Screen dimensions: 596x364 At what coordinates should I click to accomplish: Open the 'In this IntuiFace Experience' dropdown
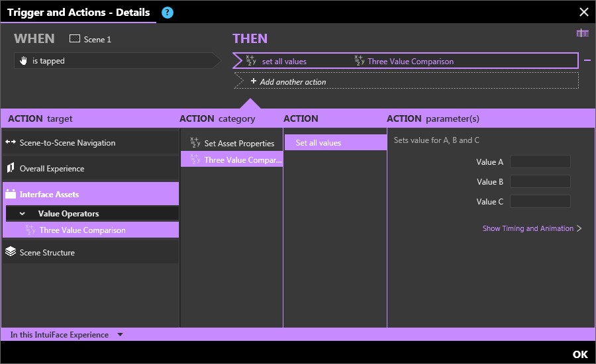click(120, 335)
